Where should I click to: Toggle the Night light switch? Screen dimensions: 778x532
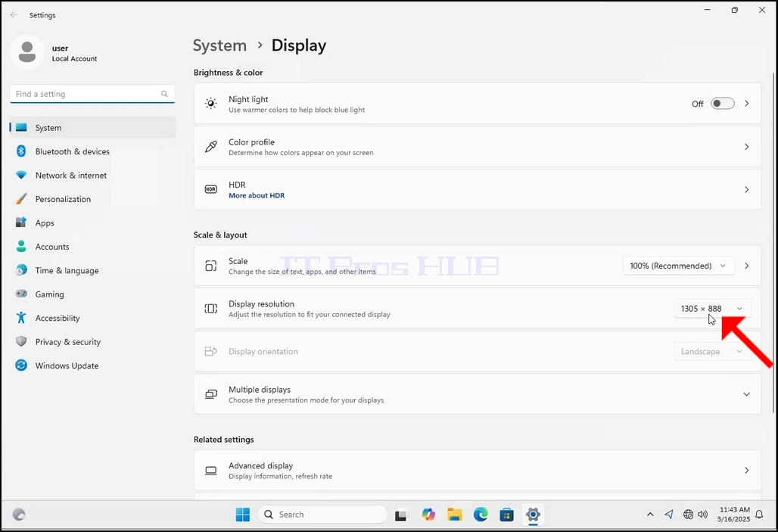click(723, 103)
